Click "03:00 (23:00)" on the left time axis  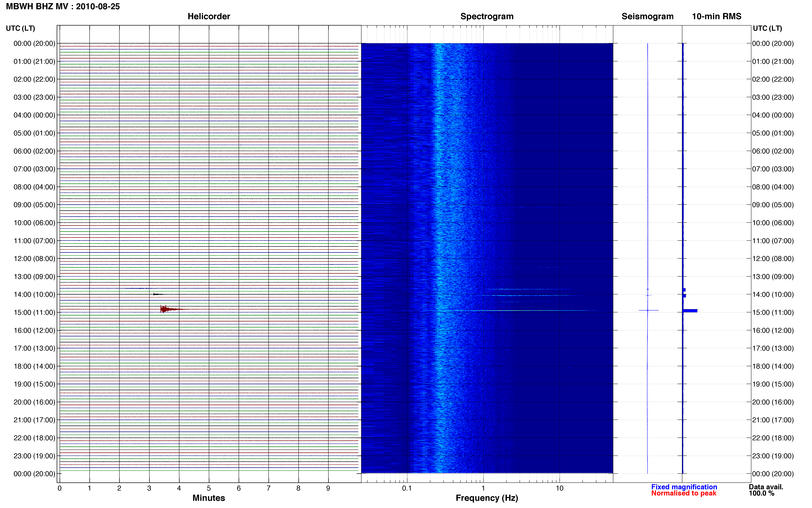coord(34,97)
